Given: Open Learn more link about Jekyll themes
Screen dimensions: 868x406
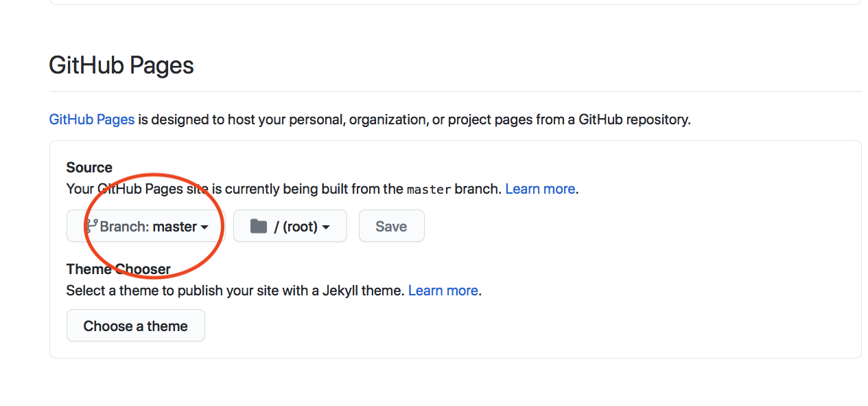Looking at the screenshot, I should coord(443,291).
